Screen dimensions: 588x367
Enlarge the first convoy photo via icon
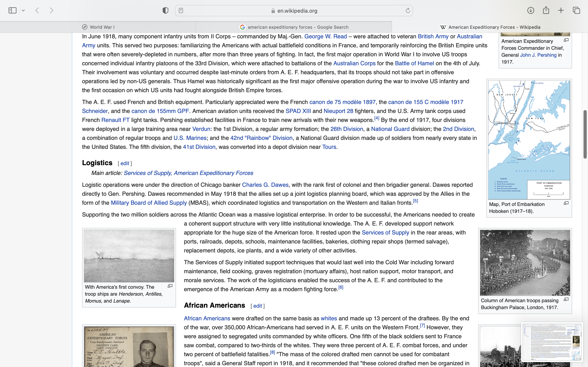(170, 286)
